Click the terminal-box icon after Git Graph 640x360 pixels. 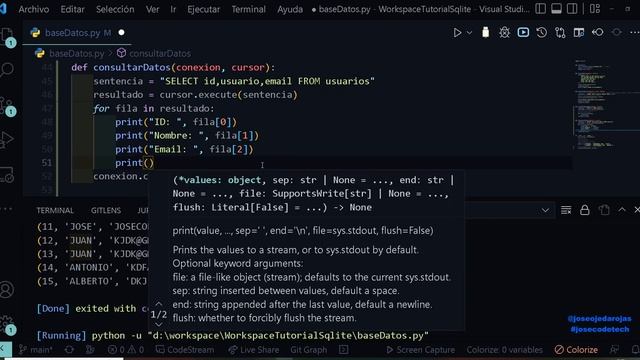click(344, 349)
